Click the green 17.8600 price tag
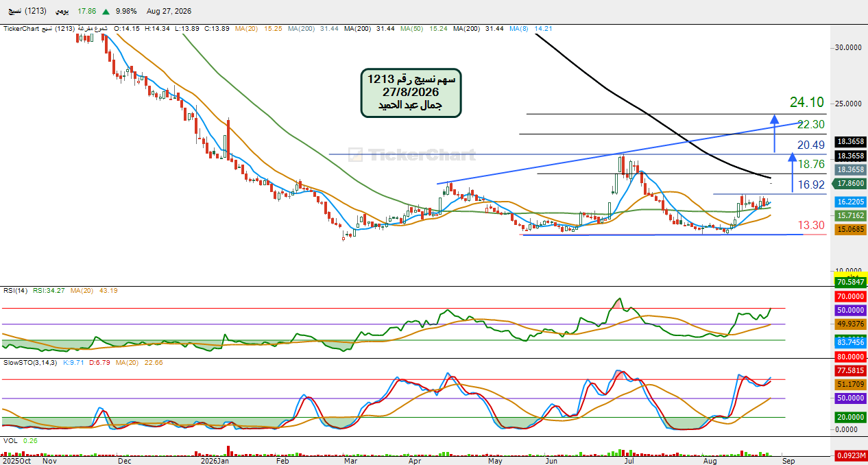Screen dimensions: 868x465 [x=851, y=184]
